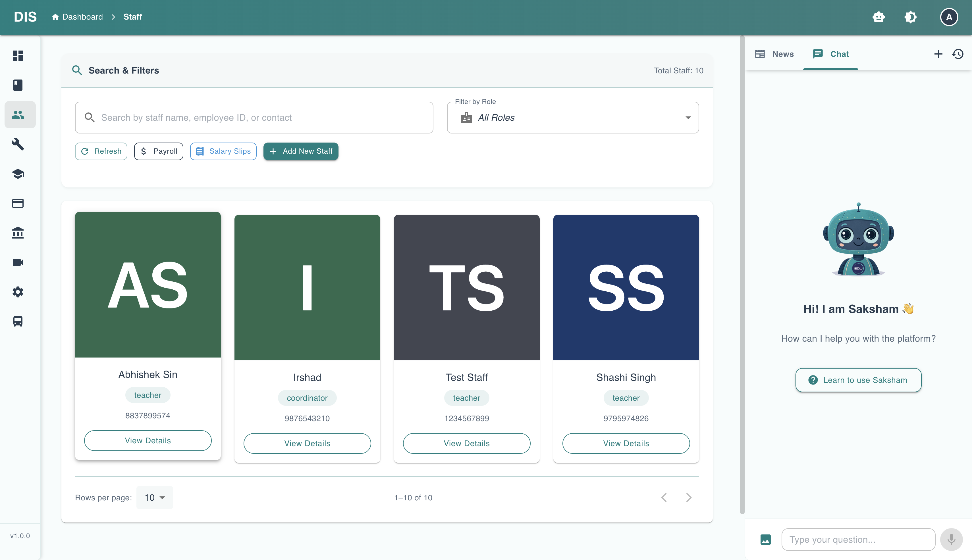The height and width of the screenshot is (560, 972).
Task: Click the main content vertical scrollbar
Action: tap(742, 275)
